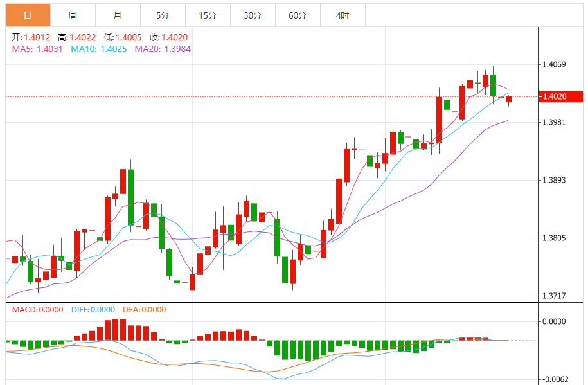Select the 15分 interval tab
This screenshot has width=588, height=385.
pyautogui.click(x=208, y=15)
